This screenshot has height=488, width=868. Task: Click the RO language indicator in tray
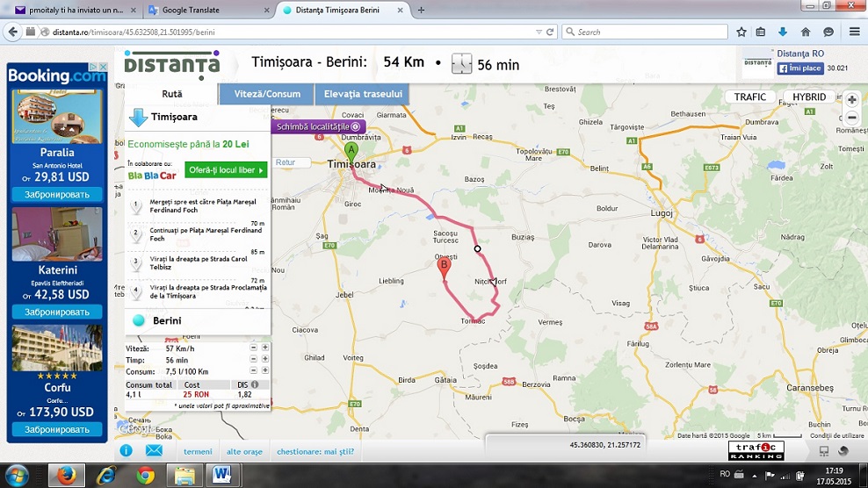click(x=725, y=474)
